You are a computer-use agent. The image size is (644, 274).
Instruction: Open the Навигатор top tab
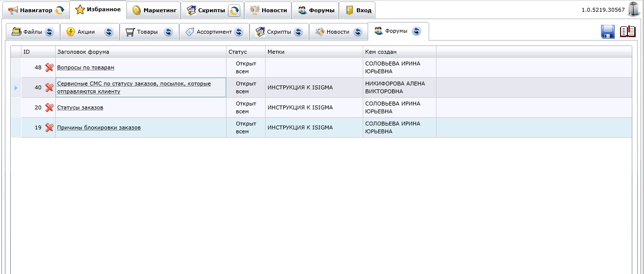coord(35,10)
